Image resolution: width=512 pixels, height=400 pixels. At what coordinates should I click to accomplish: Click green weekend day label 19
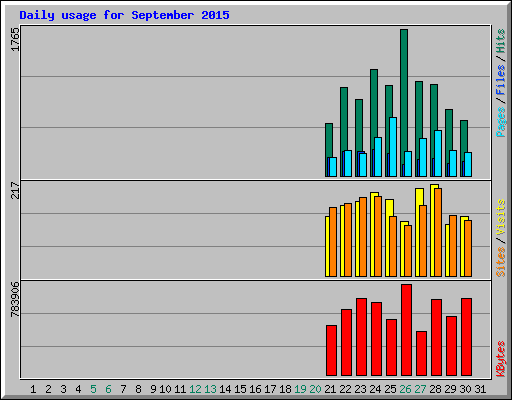[x=300, y=389]
